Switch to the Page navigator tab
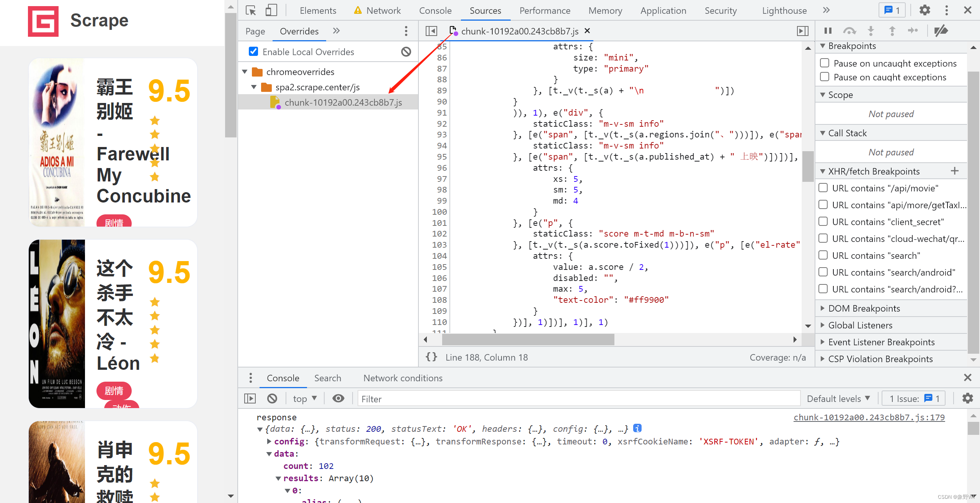980x503 pixels. [255, 31]
